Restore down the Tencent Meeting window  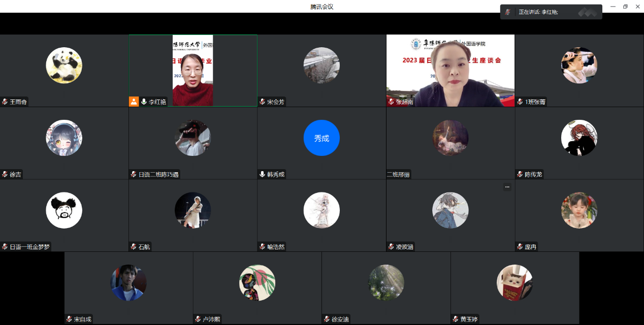pyautogui.click(x=625, y=7)
